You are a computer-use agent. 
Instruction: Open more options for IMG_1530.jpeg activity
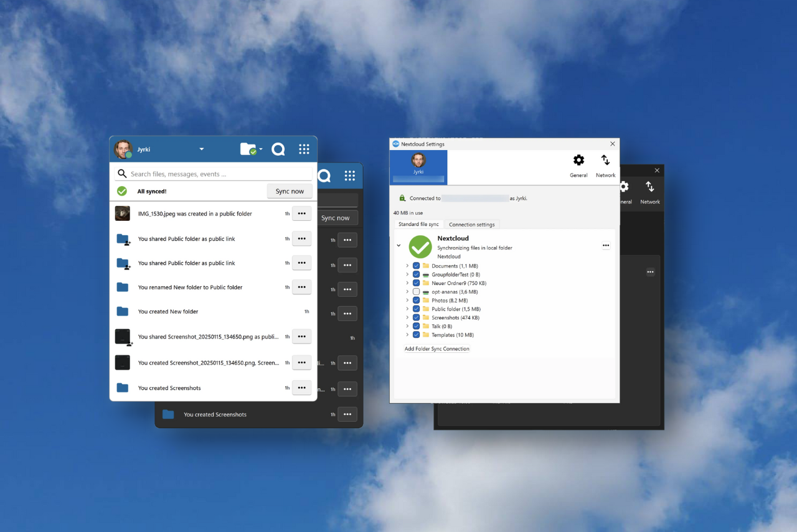point(301,213)
